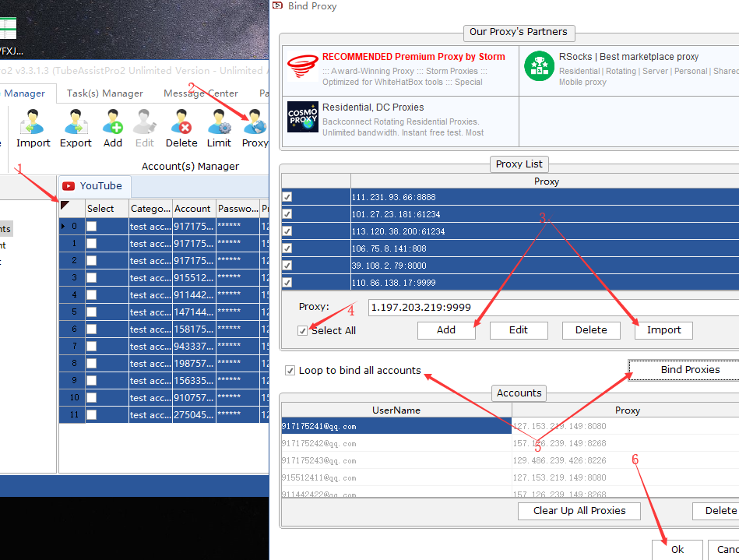Tick the Select checkbox for row 0

click(x=92, y=226)
